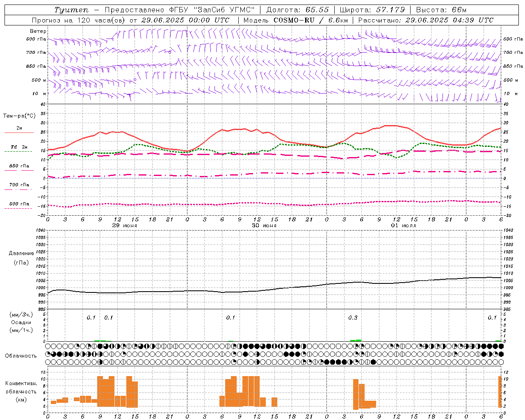Click the '0.3' precipitation amount value

click(x=353, y=318)
